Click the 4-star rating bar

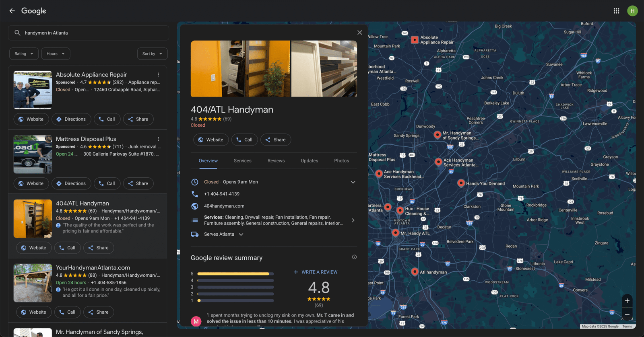click(x=235, y=280)
